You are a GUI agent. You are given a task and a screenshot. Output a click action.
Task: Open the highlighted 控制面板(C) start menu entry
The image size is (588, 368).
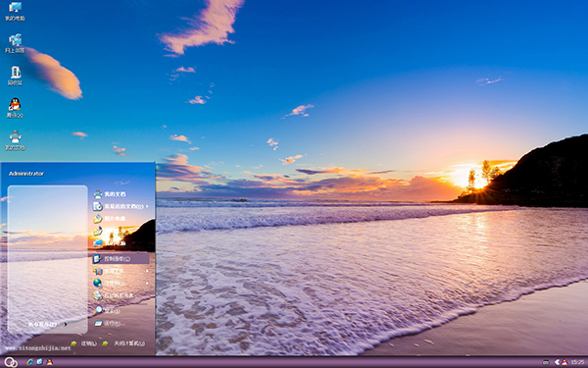coord(120,258)
